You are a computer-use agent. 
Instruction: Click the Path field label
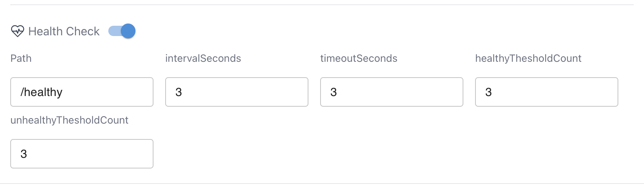pos(21,58)
